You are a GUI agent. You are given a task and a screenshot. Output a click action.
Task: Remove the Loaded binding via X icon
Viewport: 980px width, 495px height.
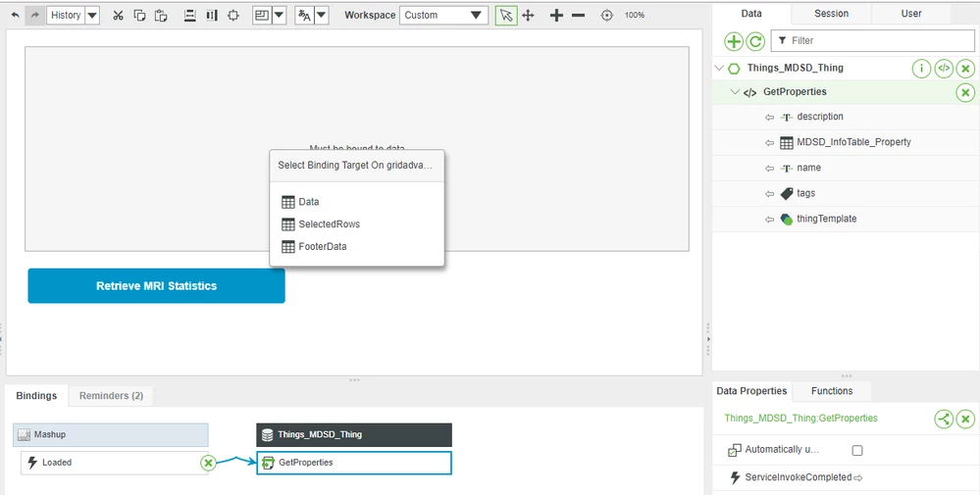pyautogui.click(x=208, y=463)
